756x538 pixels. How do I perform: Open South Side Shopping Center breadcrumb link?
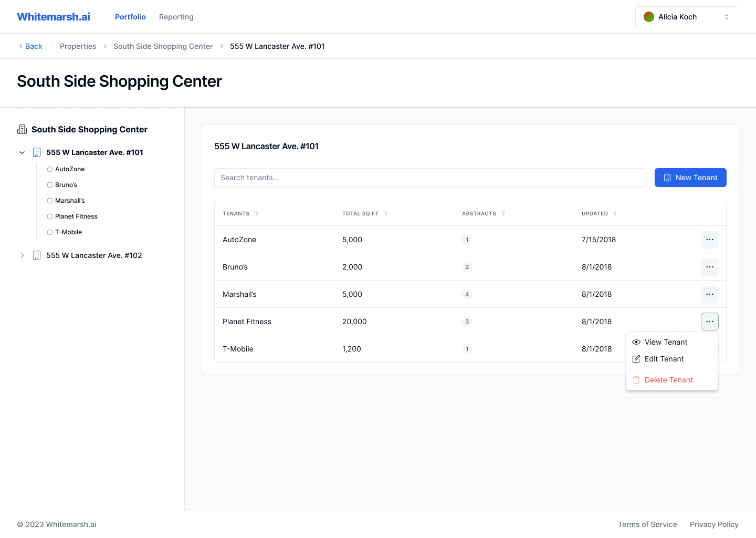pos(163,46)
